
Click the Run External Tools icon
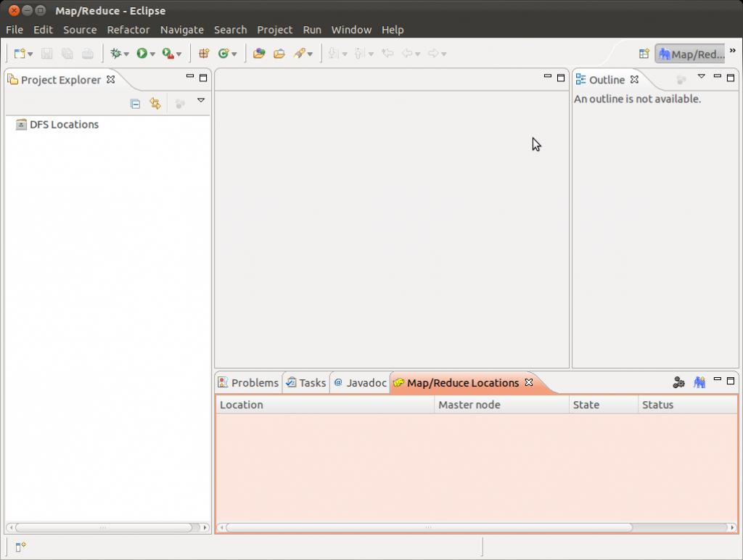168,54
